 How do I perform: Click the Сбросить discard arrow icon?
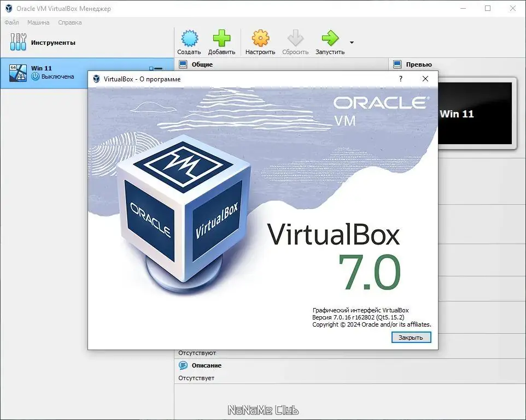click(x=295, y=38)
